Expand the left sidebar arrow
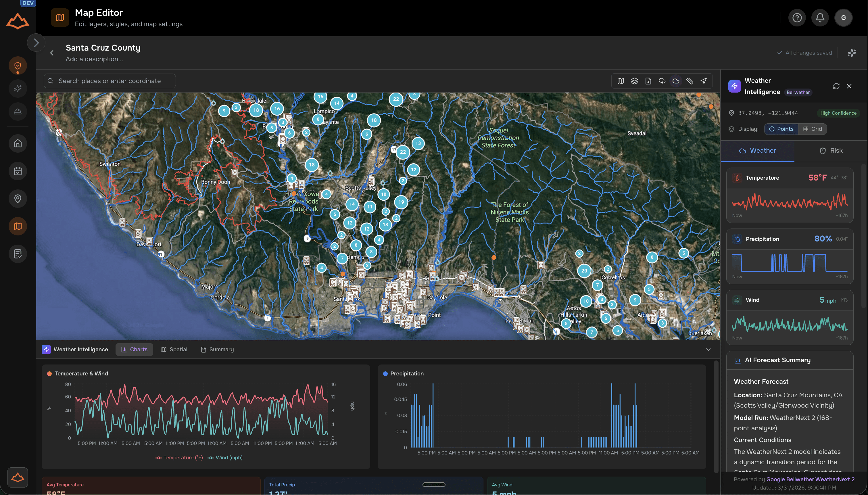The height and width of the screenshot is (495, 868). 36,43
